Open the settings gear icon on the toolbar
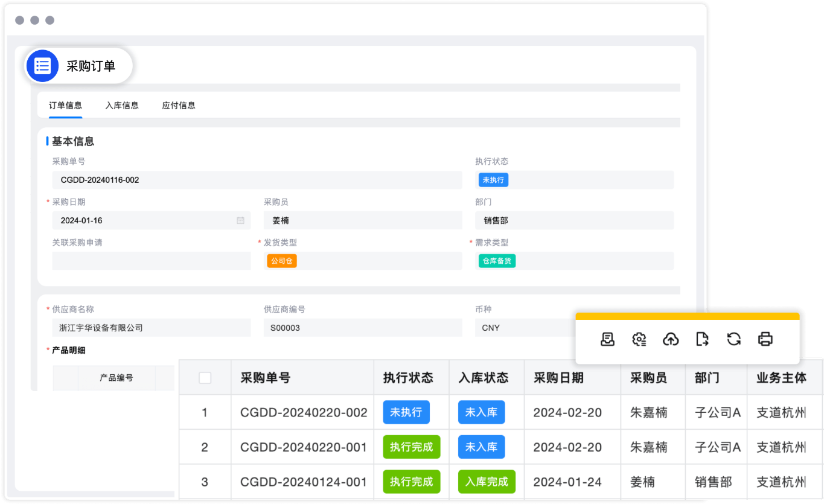Image resolution: width=824 pixels, height=504 pixels. pyautogui.click(x=639, y=339)
